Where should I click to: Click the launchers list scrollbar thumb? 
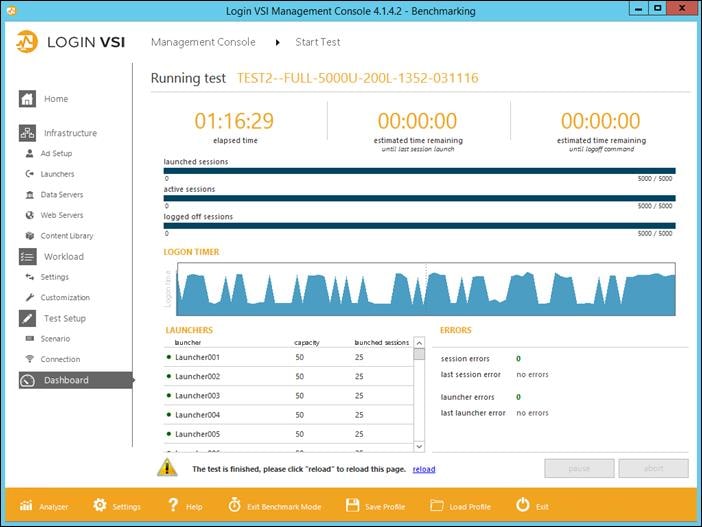click(x=419, y=355)
